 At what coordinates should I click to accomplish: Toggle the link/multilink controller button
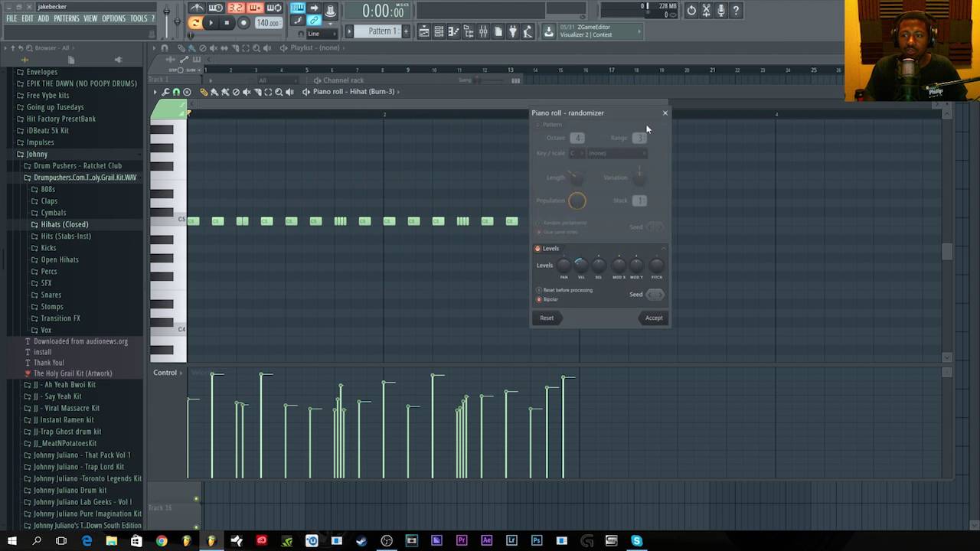pyautogui.click(x=314, y=21)
